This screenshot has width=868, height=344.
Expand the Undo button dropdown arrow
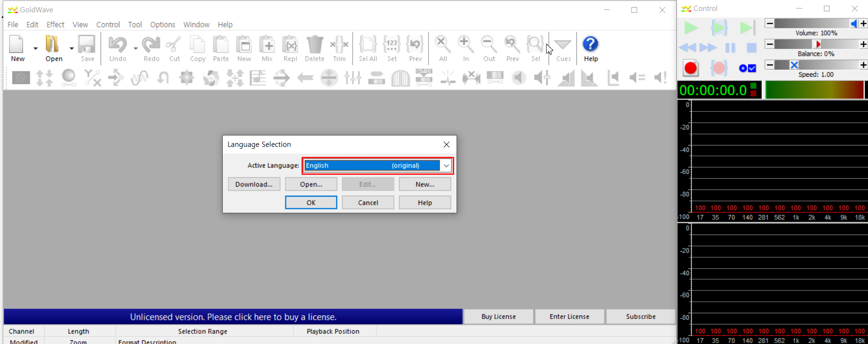pyautogui.click(x=136, y=48)
